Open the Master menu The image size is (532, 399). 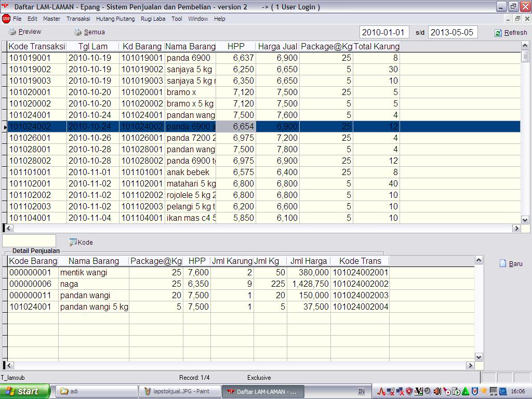51,19
